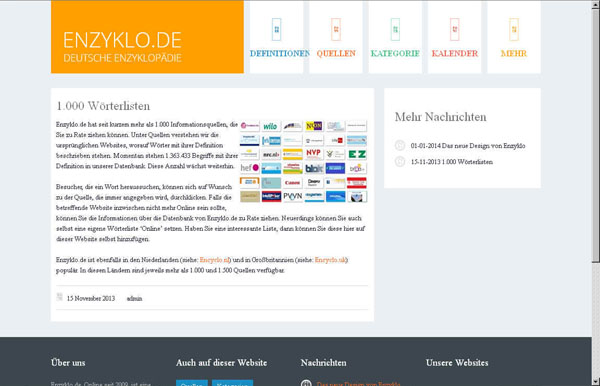600x386 pixels.
Task: Click the vertical scrollbar down arrow
Action: pyautogui.click(x=595, y=381)
